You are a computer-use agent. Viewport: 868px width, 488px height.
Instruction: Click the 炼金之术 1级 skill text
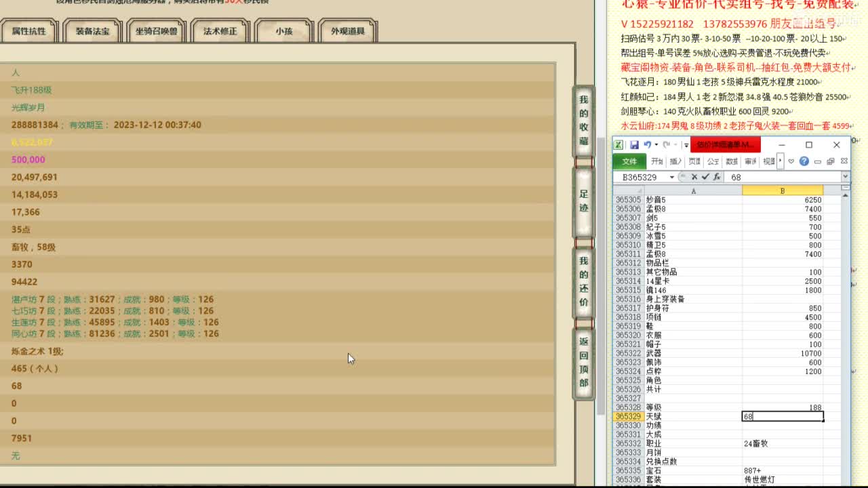point(37,351)
